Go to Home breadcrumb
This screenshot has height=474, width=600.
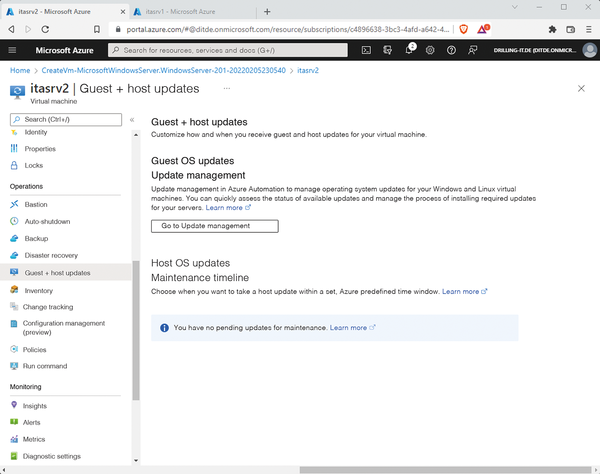[x=20, y=70]
